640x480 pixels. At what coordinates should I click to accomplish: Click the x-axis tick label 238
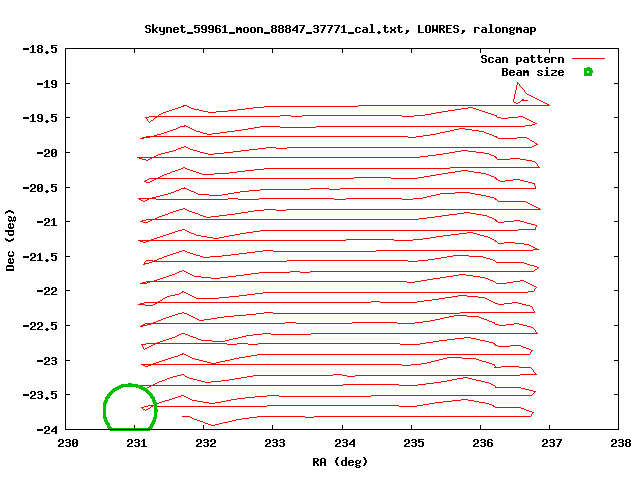620,443
